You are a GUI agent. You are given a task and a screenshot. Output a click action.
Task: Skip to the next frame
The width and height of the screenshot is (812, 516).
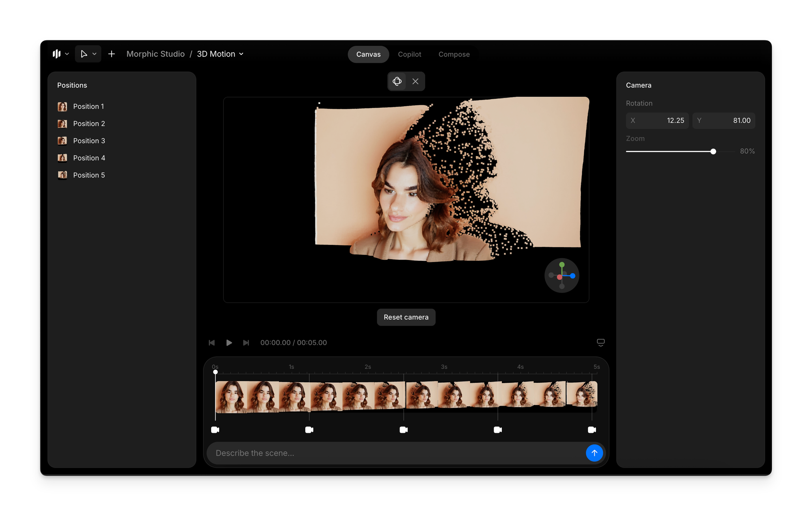246,343
